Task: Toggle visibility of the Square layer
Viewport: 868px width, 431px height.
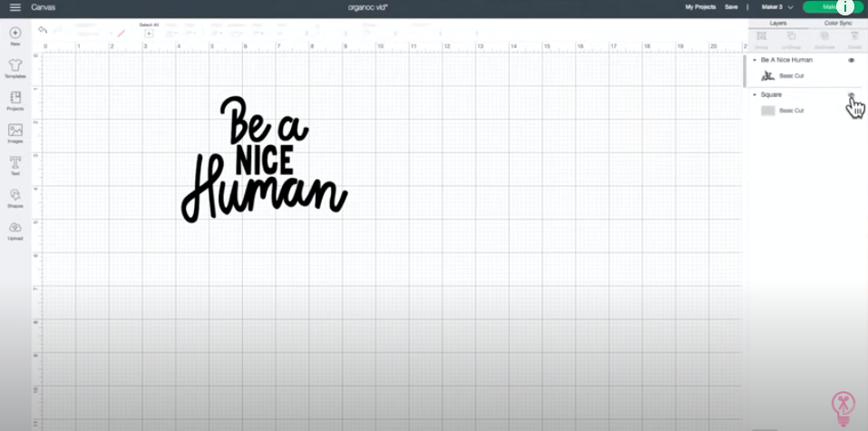Action: (x=851, y=94)
